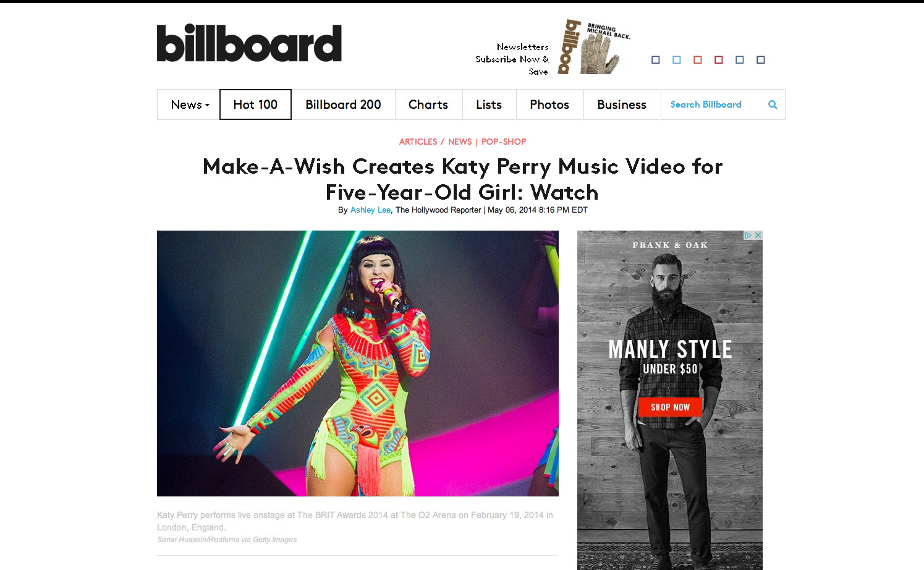Follow the POP-SHOP breadcrumb link
This screenshot has height=570, width=924.
[504, 142]
